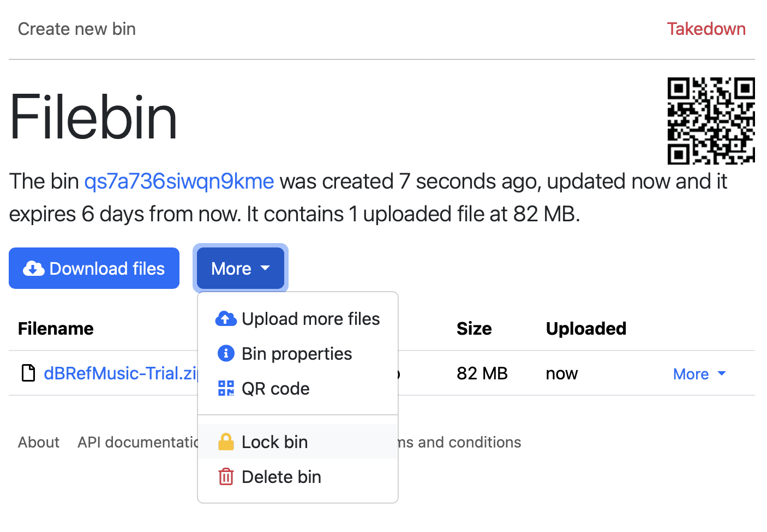This screenshot has width=767, height=532.
Task: Click the large QR code image
Action: [710, 120]
